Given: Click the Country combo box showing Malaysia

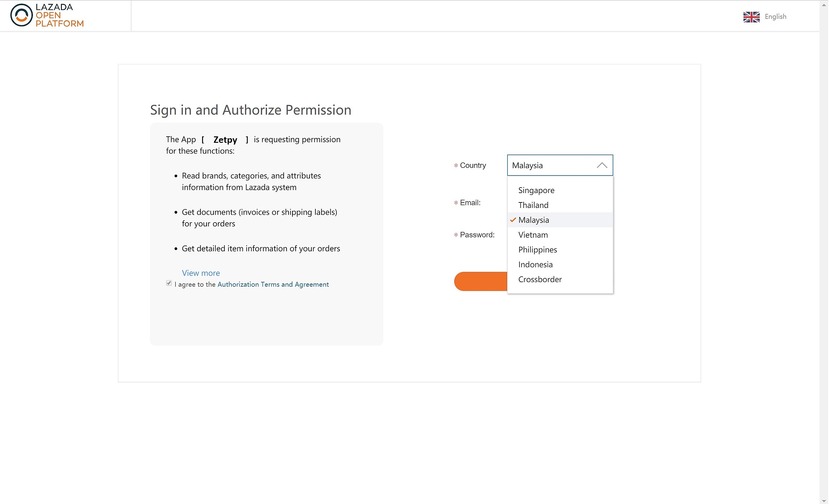Looking at the screenshot, I should (x=552, y=166).
